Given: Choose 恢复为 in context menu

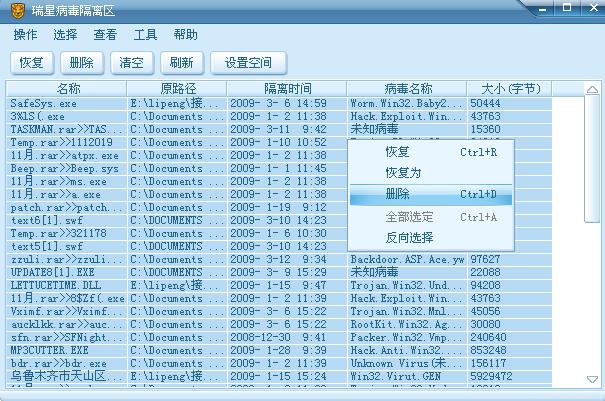Looking at the screenshot, I should (x=431, y=173).
